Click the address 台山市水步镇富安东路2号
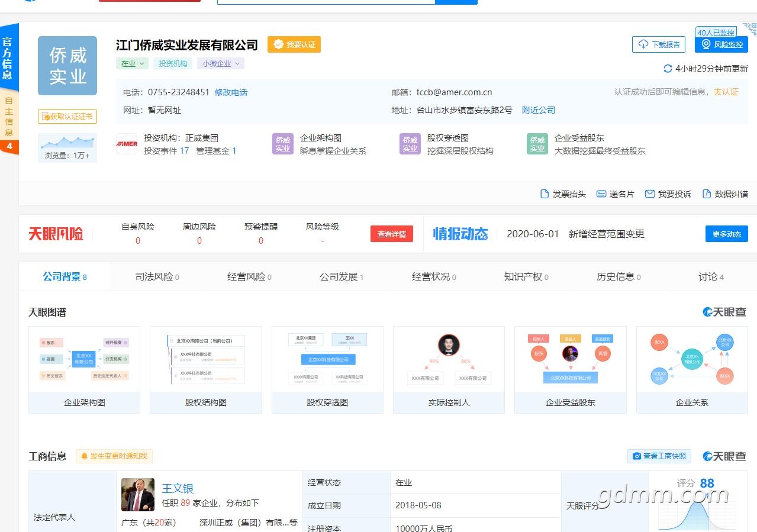 [x=465, y=110]
